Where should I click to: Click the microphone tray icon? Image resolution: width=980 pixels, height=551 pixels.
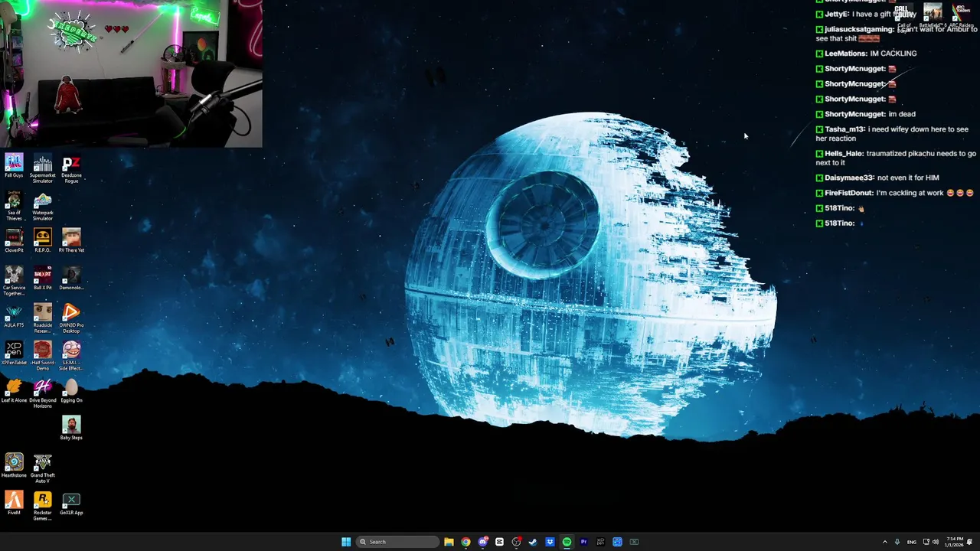click(x=897, y=542)
